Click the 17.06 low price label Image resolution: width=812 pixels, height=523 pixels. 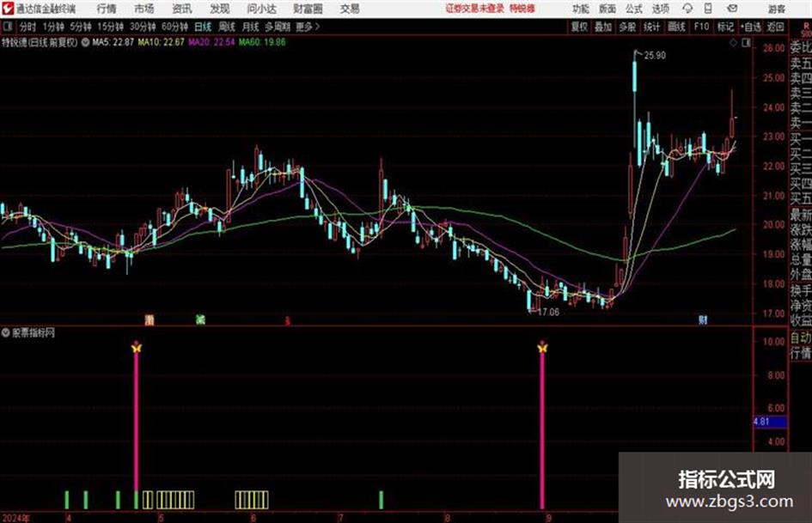pyautogui.click(x=548, y=312)
